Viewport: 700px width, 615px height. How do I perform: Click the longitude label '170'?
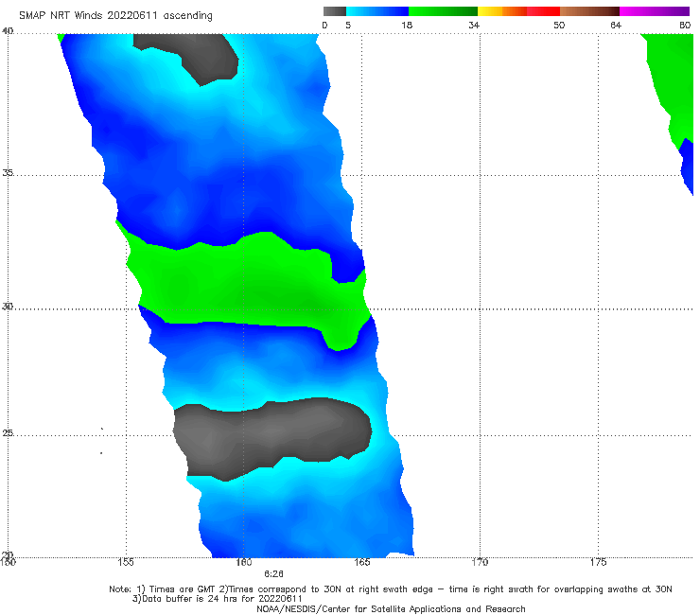click(480, 562)
